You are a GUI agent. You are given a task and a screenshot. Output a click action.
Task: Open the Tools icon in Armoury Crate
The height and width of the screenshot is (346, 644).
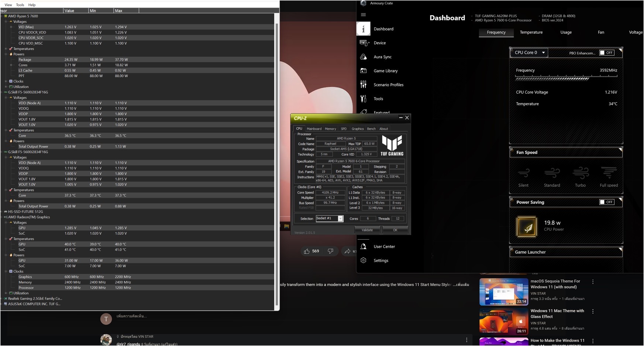click(x=364, y=99)
